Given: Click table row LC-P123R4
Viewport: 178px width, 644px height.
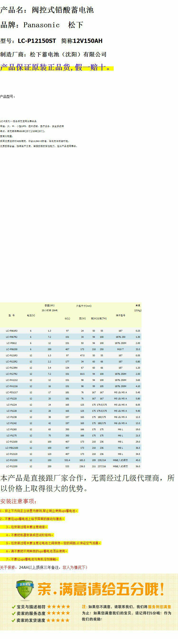Looking at the screenshot, I should tap(70, 367).
